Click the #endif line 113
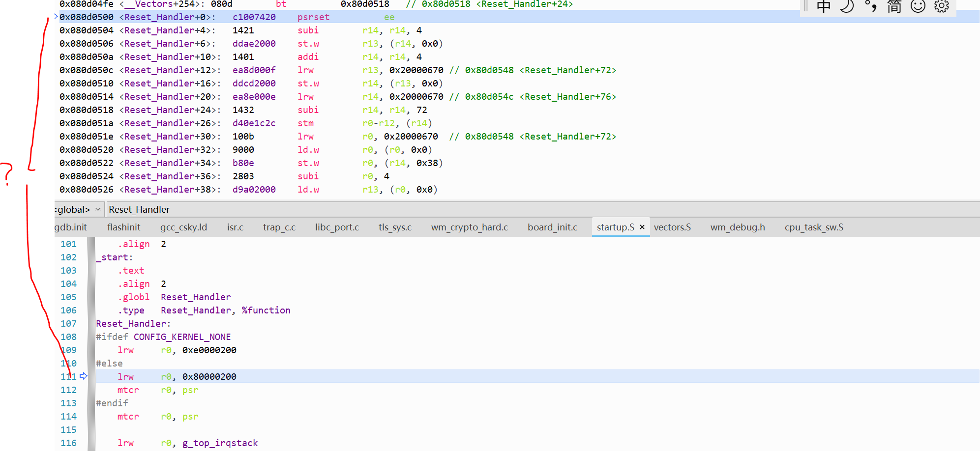The image size is (980, 451). click(112, 403)
